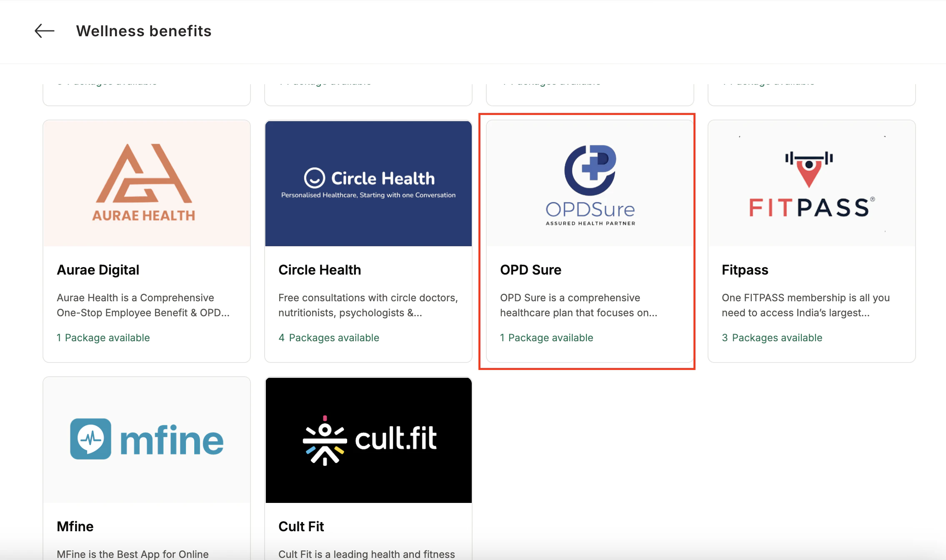The height and width of the screenshot is (560, 946).
Task: Read the Free consultations with circle doctors description
Action: [x=368, y=305]
